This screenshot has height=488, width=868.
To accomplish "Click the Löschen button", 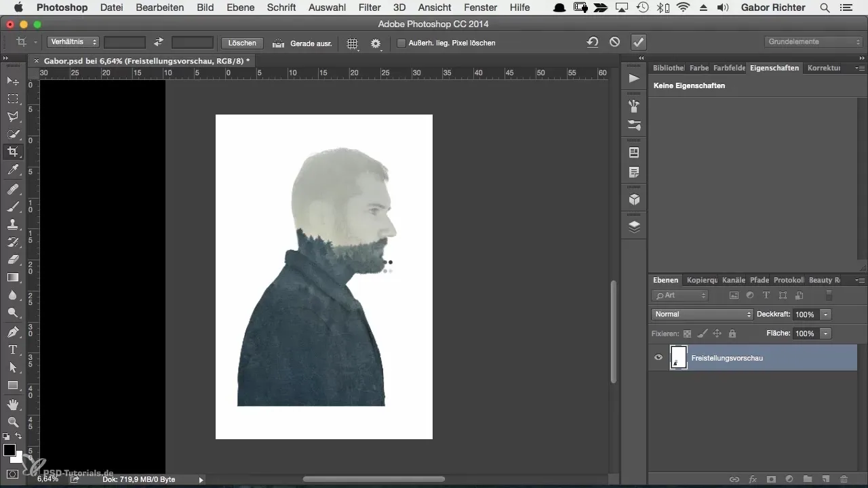I will [242, 43].
